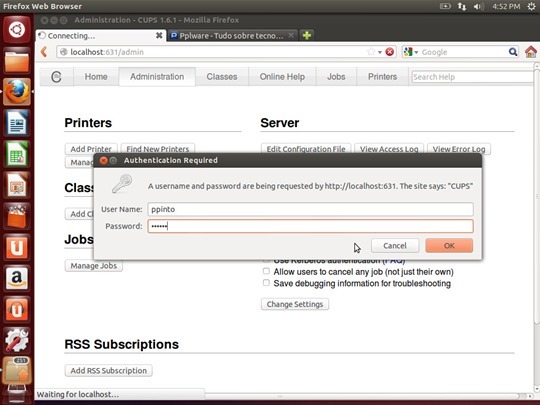540x405 pixels.
Task: Launch LibreOffice Impress from dock
Action: pos(17,185)
